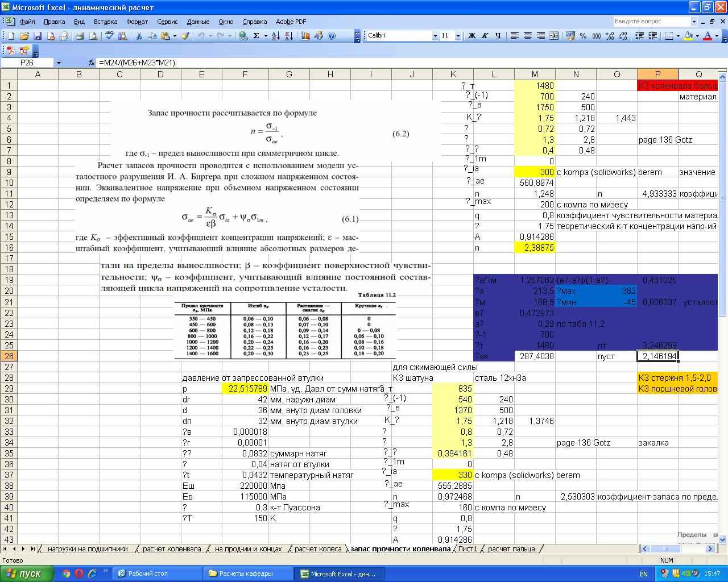Click the insert function fx button
This screenshot has height=582, width=728.
[92, 63]
